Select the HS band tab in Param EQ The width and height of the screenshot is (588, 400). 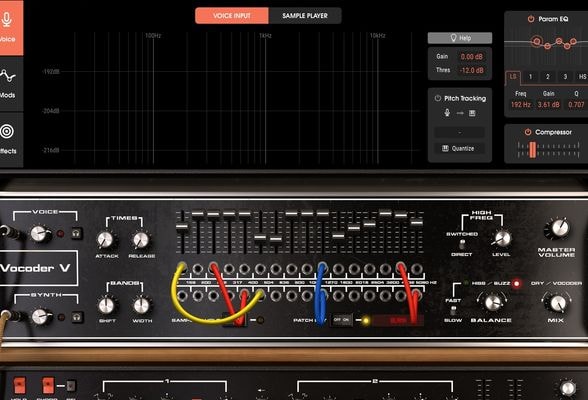coord(582,77)
